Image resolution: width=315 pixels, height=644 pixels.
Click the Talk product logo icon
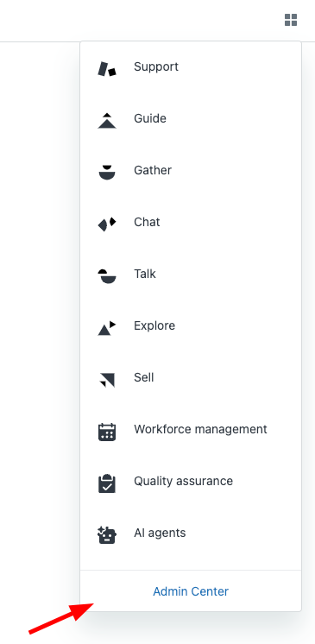107,276
